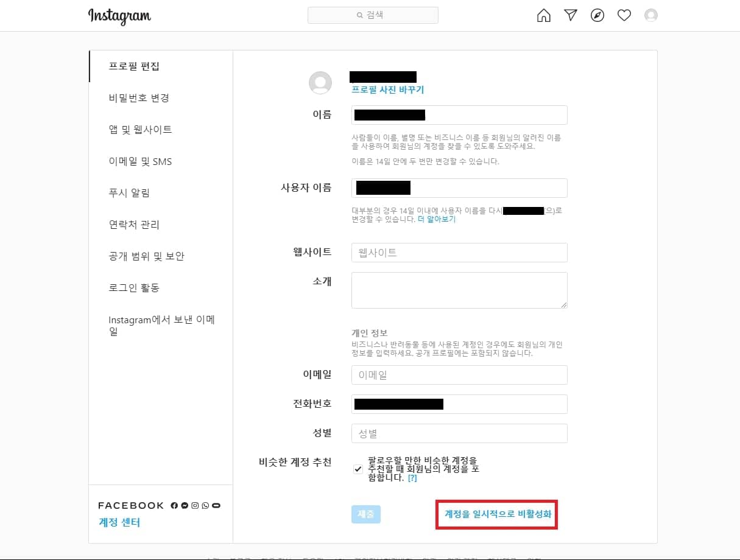The height and width of the screenshot is (560, 740).
Task: Open 연락처 관리 section
Action: click(x=161, y=225)
